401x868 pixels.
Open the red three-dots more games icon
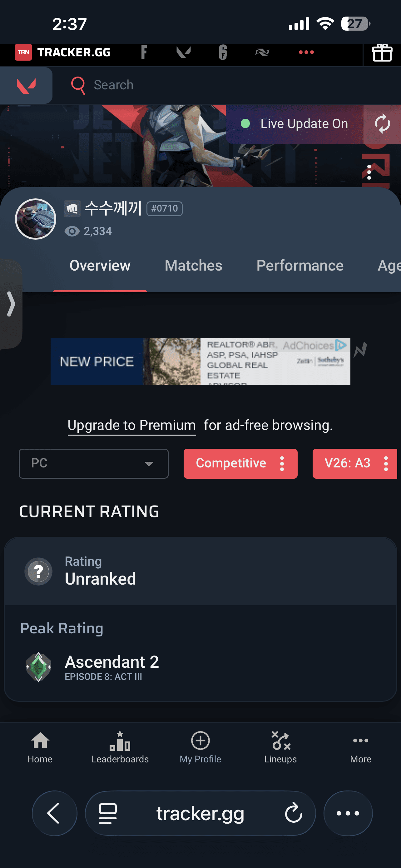pyautogui.click(x=306, y=52)
